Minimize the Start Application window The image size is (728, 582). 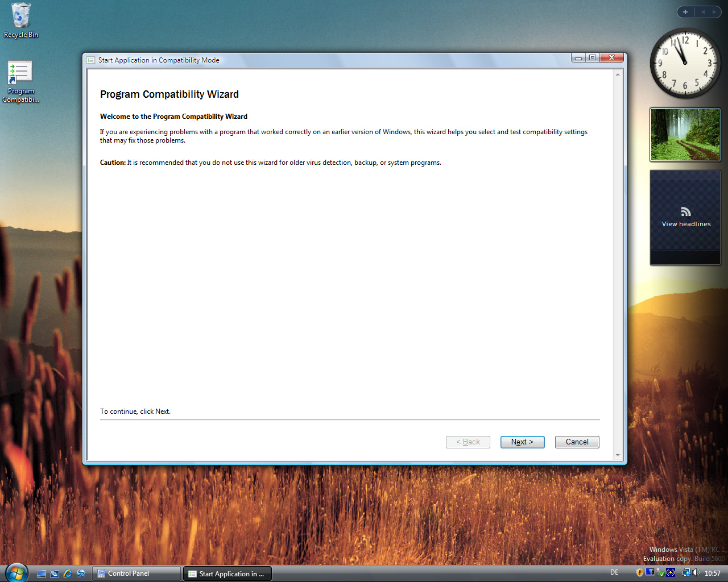tap(578, 57)
